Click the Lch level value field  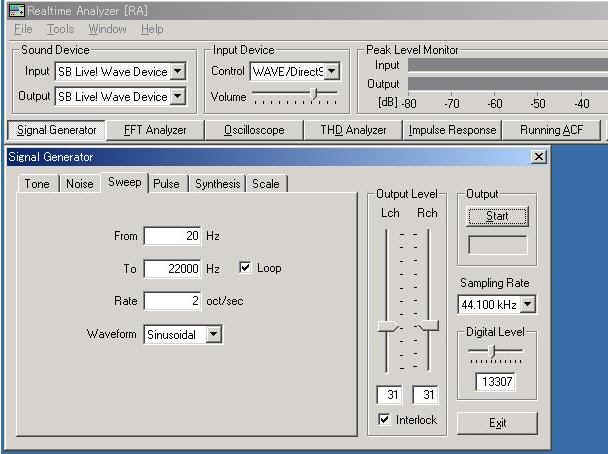pyautogui.click(x=389, y=395)
